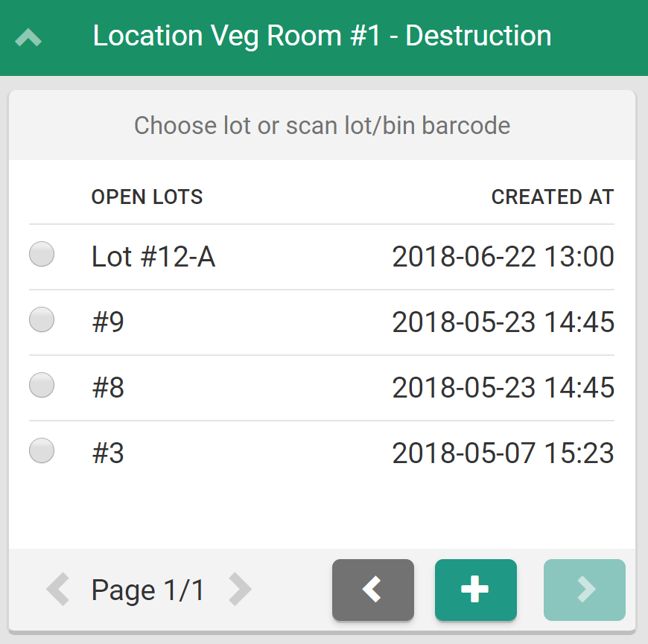Go to next page of lots
This screenshot has width=648, height=644.
(x=239, y=590)
